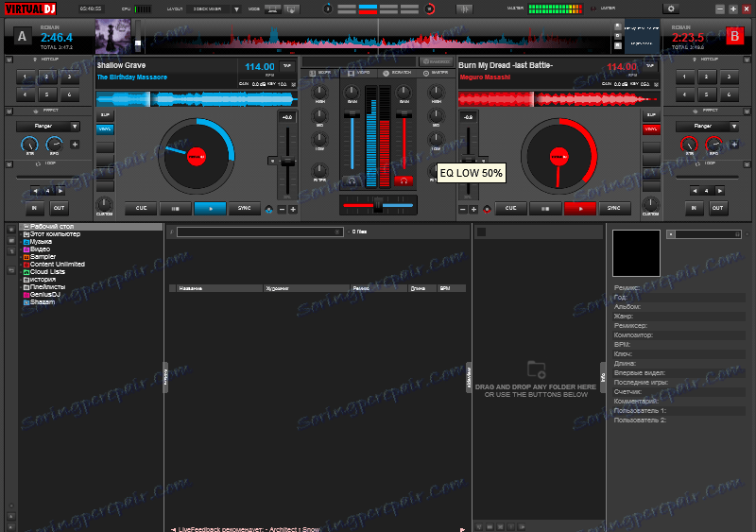This screenshot has width=756, height=532.
Task: Click the TAP tempo button on right deck
Action: coord(650,66)
